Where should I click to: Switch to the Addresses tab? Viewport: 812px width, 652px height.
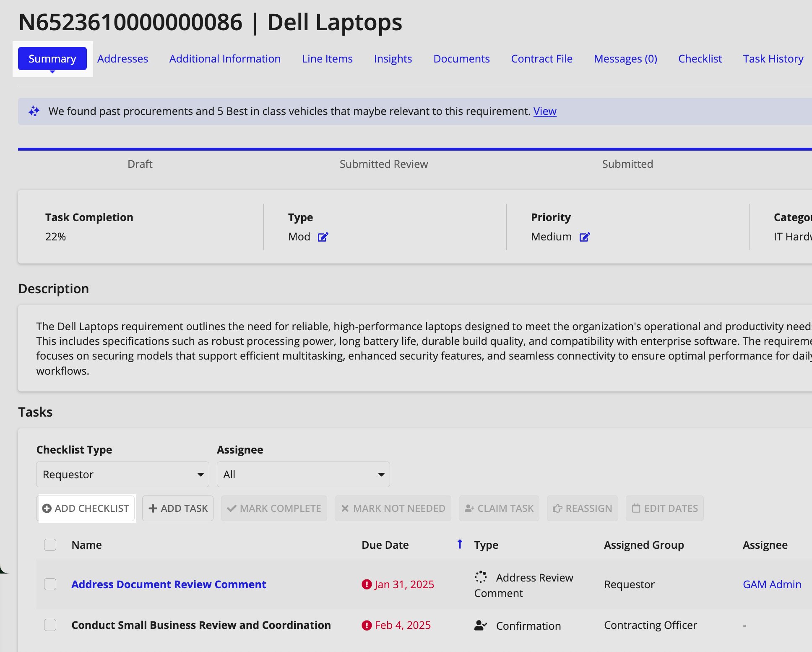(x=122, y=59)
